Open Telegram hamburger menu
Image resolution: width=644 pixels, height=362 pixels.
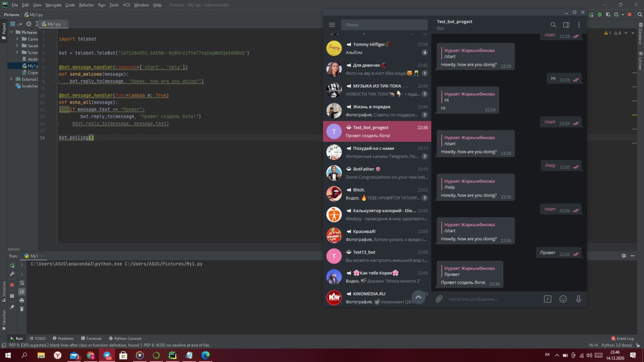click(x=332, y=25)
